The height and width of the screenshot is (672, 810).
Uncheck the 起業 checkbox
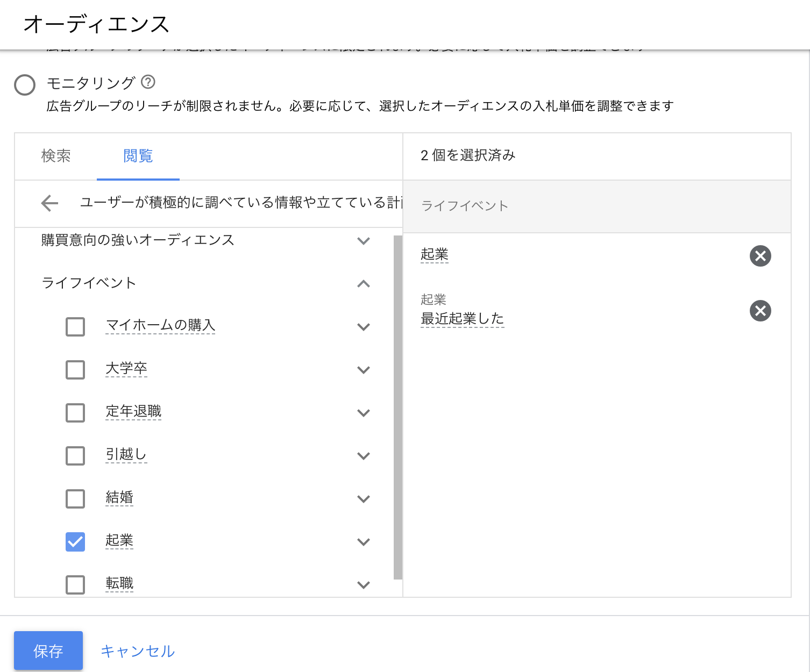click(75, 541)
